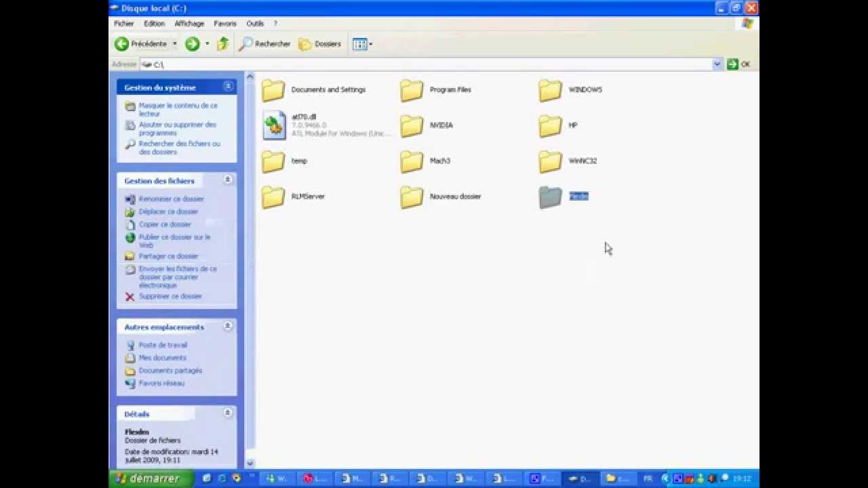Select the temp folder icon
The height and width of the screenshot is (488, 868).
click(273, 161)
